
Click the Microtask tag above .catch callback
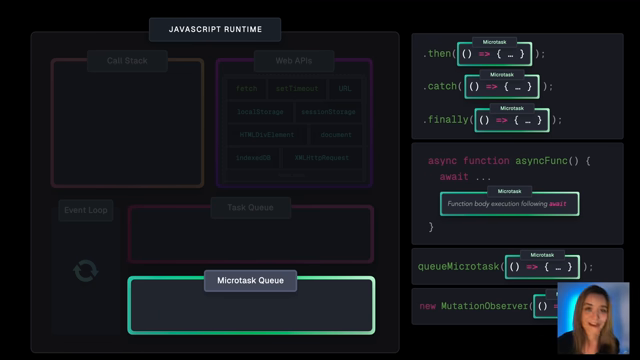502,75
